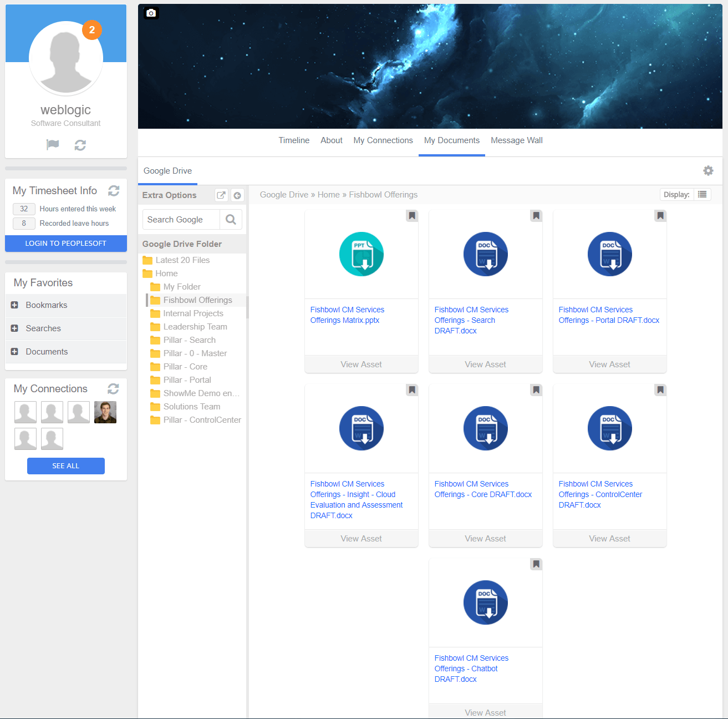
Task: Bookmark the ControlCenter DRAFT.docx card
Action: tap(660, 390)
